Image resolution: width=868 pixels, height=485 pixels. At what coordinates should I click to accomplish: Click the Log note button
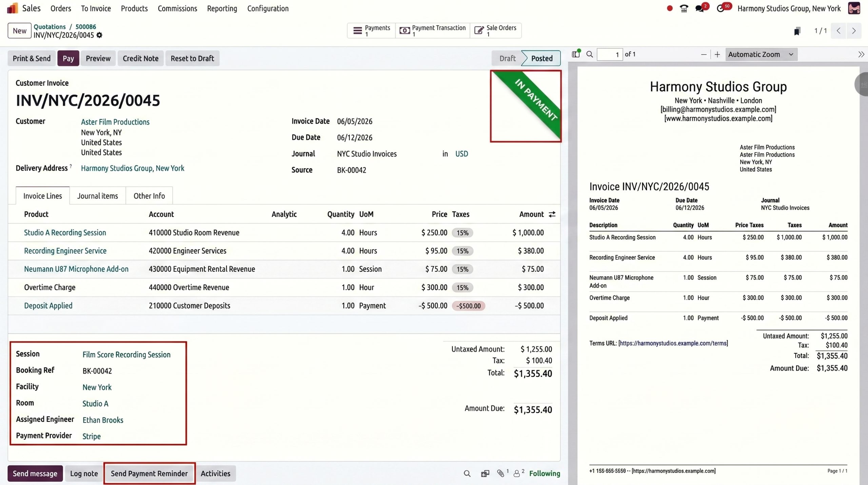(x=84, y=473)
